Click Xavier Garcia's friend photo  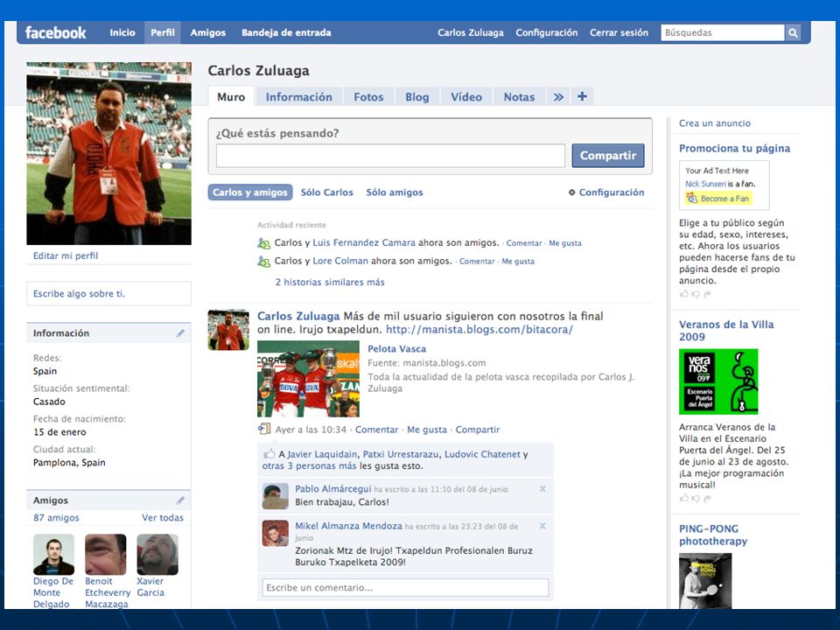[157, 554]
